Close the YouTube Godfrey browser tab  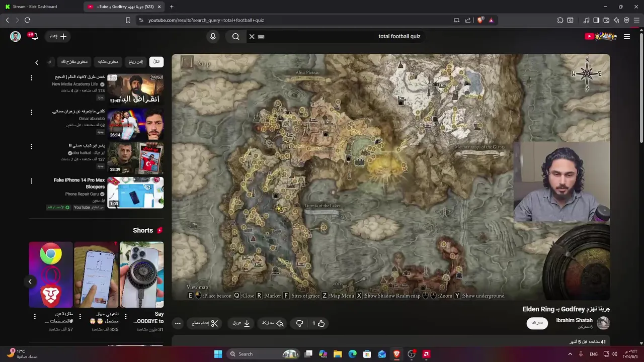point(159,7)
